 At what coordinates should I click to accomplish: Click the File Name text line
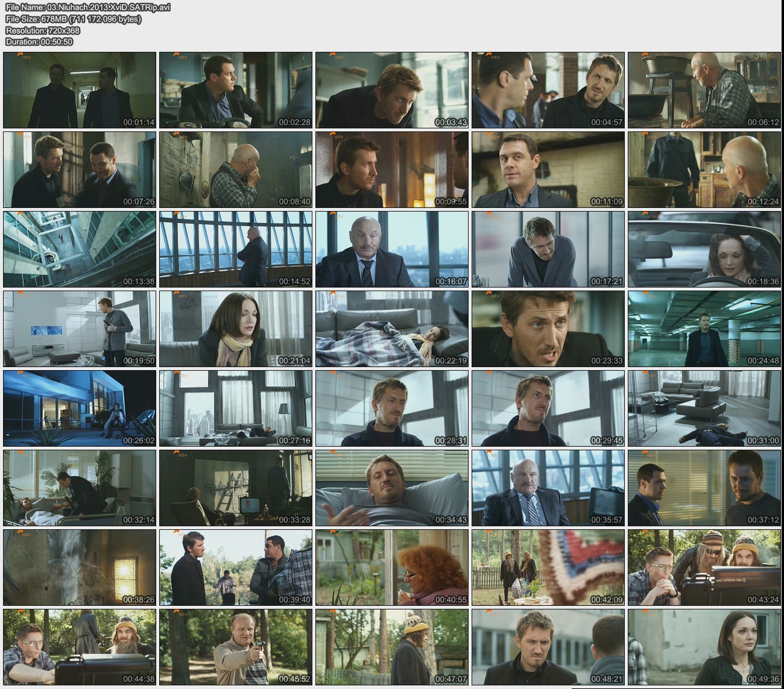click(88, 7)
